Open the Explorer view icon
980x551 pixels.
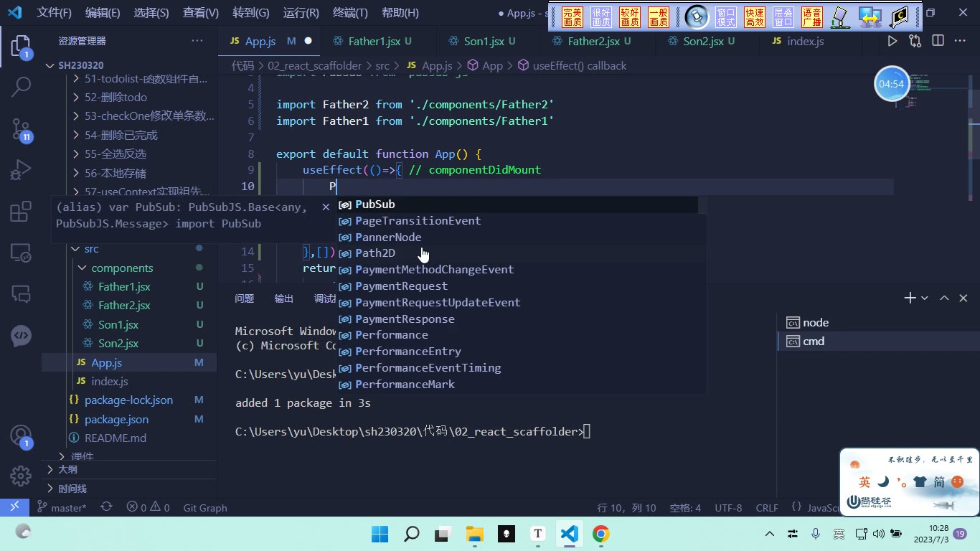(21, 47)
